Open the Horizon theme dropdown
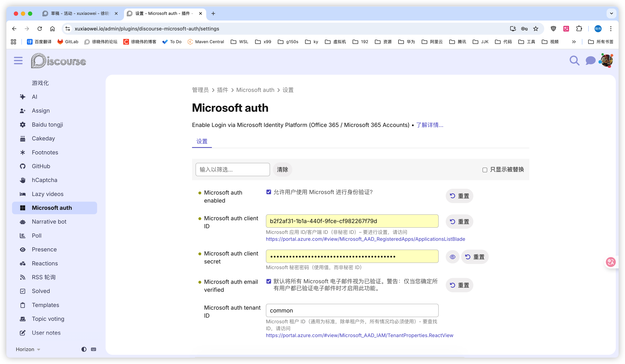625x364 pixels. tap(28, 349)
